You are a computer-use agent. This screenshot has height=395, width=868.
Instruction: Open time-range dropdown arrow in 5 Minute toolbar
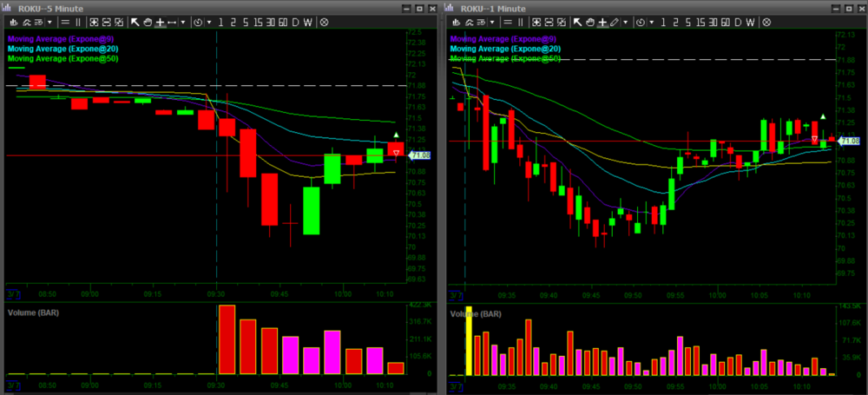click(x=207, y=22)
